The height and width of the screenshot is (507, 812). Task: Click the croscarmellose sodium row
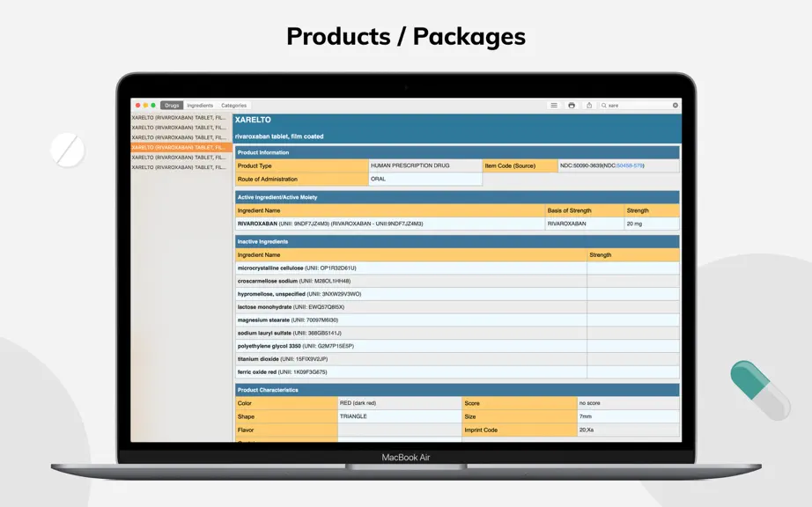point(457,281)
